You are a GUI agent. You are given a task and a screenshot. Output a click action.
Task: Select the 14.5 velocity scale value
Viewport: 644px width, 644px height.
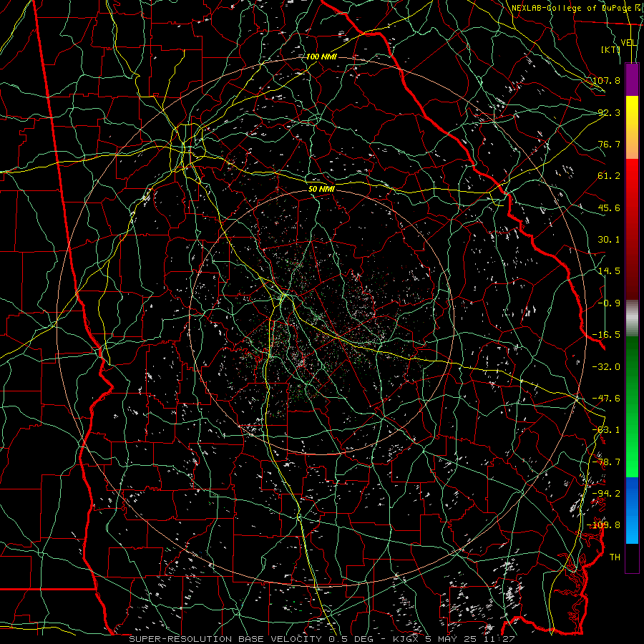[x=609, y=271]
